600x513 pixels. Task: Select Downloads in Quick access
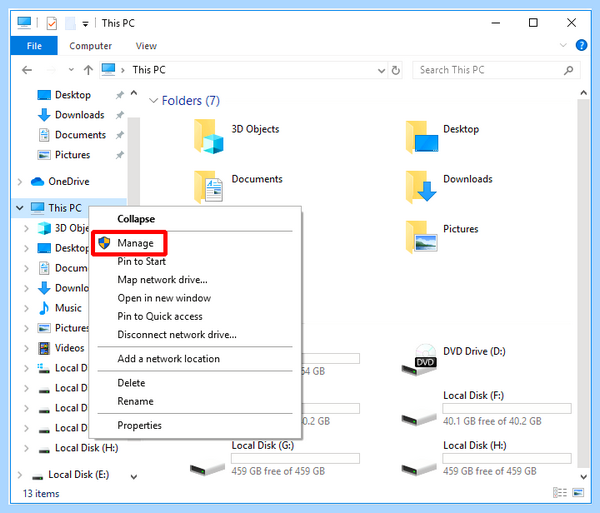tap(80, 115)
